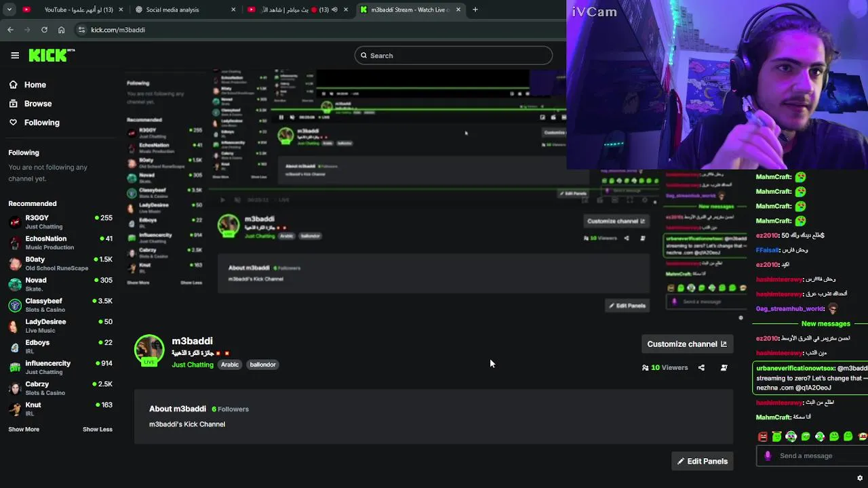The image size is (868, 488).
Task: Click username 0ag_streamhub_world in main chat
Action: (x=790, y=309)
